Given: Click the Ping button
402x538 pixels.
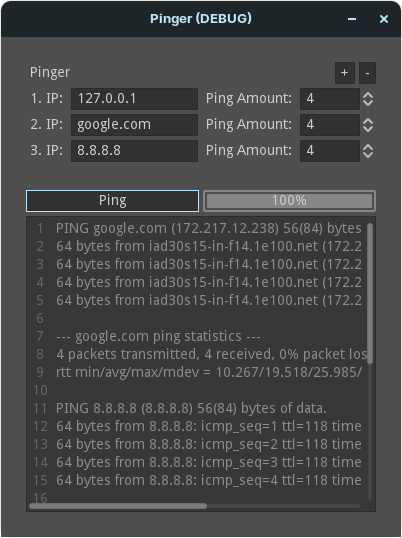Looking at the screenshot, I should coord(113,201).
